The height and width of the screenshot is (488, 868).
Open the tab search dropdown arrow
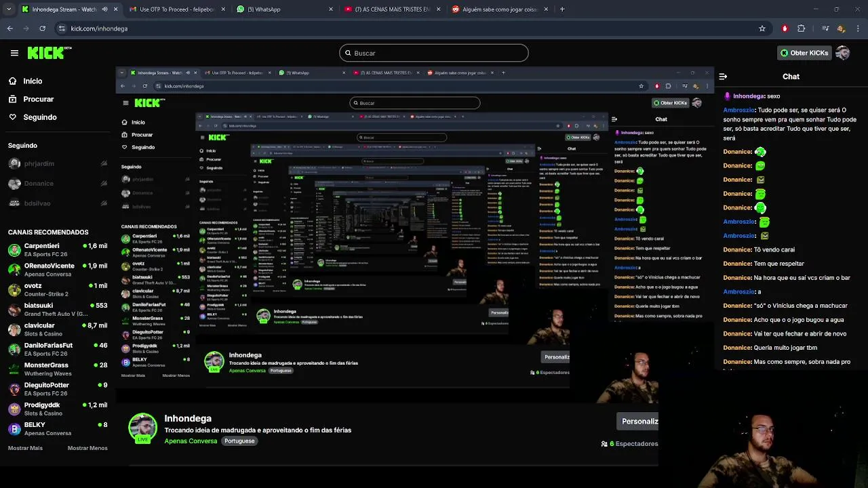point(9,9)
